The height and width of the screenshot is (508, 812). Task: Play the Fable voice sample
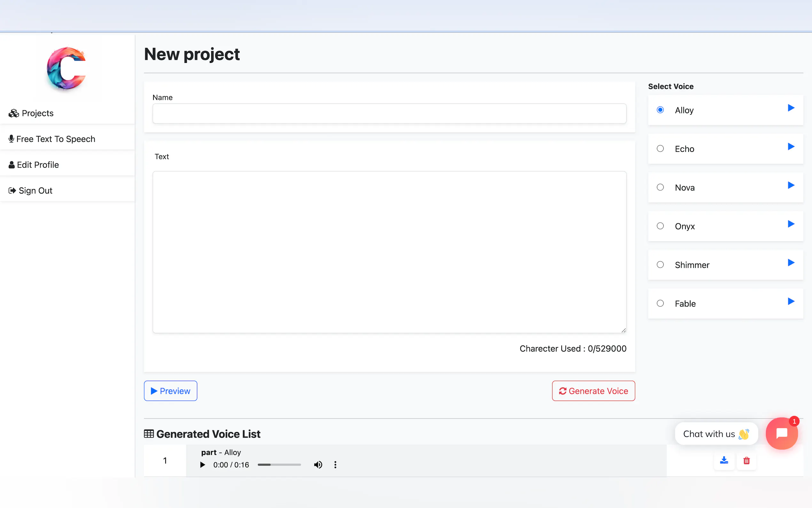coord(791,301)
